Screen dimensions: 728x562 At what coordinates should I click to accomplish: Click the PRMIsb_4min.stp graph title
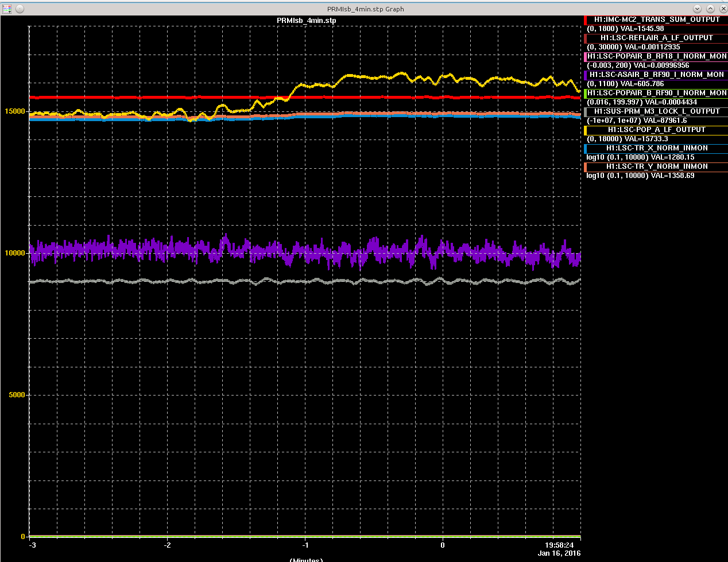(306, 21)
